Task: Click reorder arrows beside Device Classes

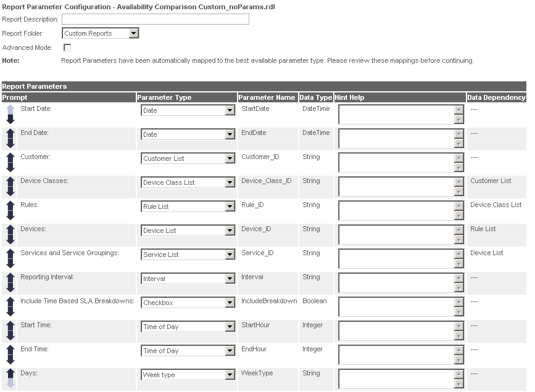Action: (10, 187)
